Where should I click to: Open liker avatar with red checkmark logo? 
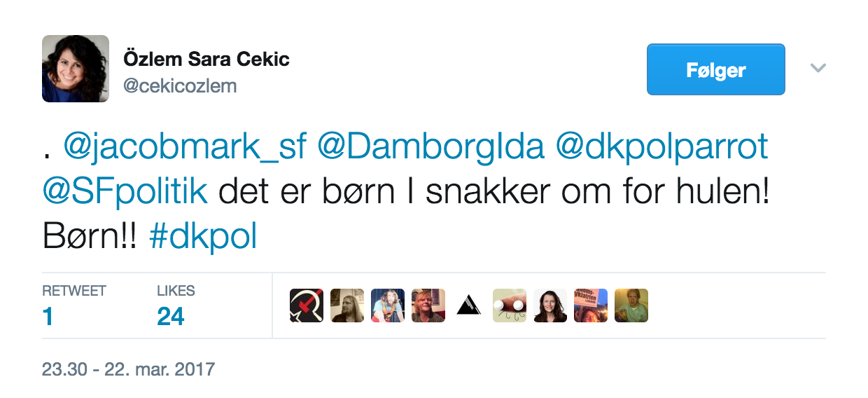click(307, 306)
